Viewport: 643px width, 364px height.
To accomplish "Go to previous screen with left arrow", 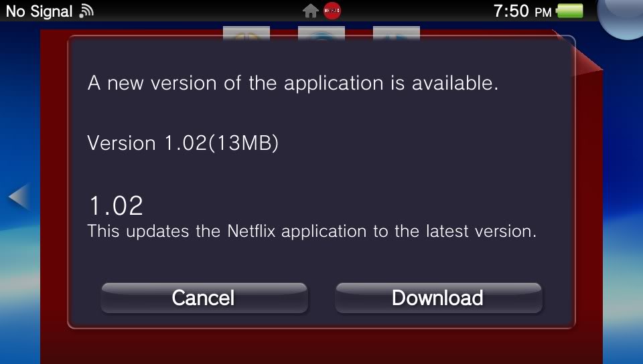I will coord(19,197).
